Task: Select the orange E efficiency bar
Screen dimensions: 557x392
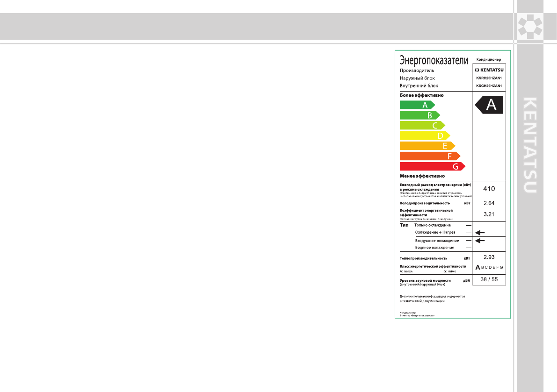Action: pos(427,146)
